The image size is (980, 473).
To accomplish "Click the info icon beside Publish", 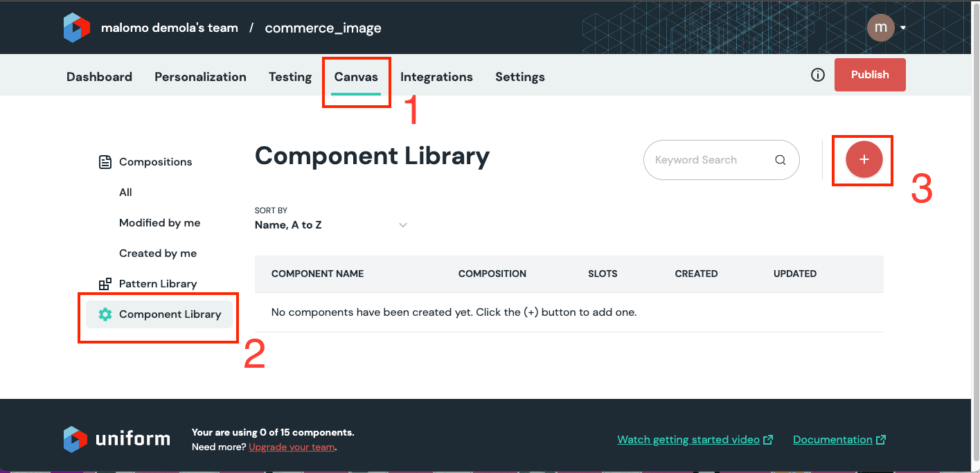I will coord(818,75).
